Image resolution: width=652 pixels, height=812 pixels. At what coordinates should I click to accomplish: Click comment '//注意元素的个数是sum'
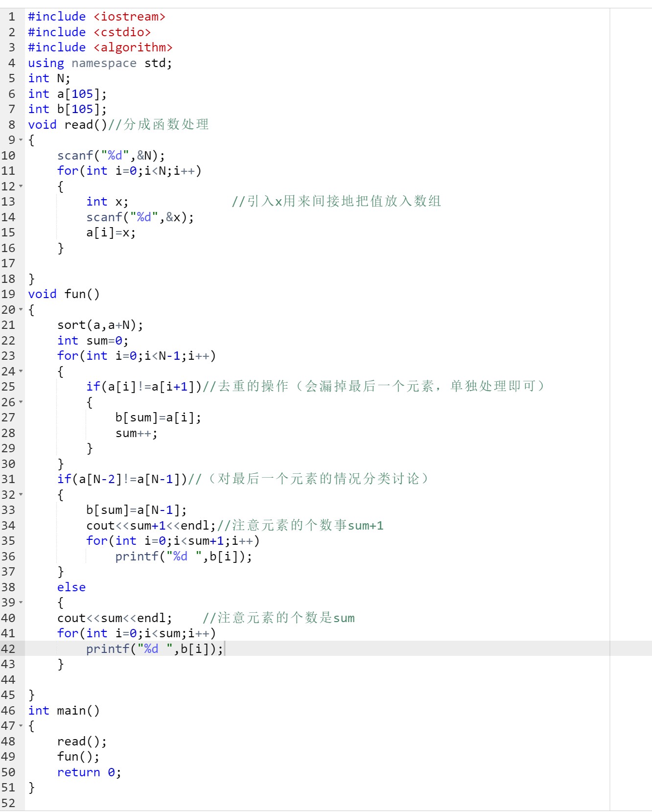[x=279, y=618]
